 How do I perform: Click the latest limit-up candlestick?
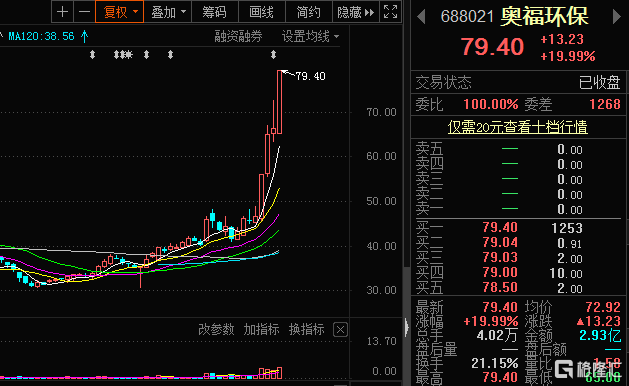280,102
